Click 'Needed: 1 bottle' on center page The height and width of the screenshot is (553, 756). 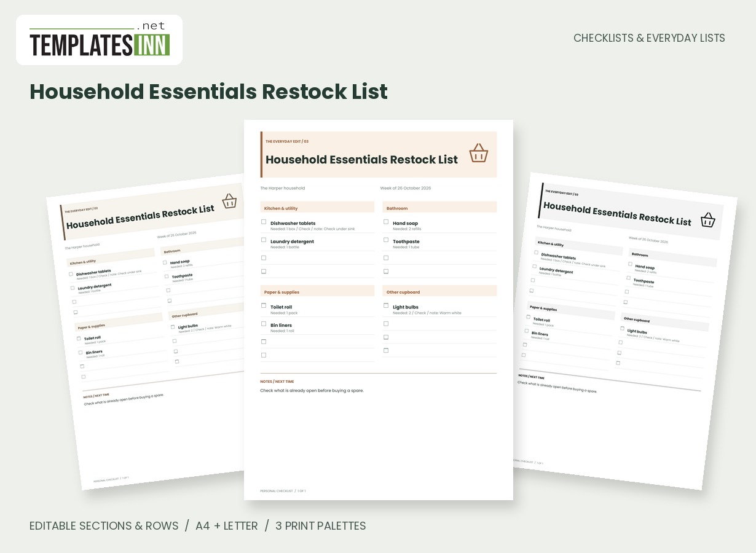pyautogui.click(x=285, y=247)
